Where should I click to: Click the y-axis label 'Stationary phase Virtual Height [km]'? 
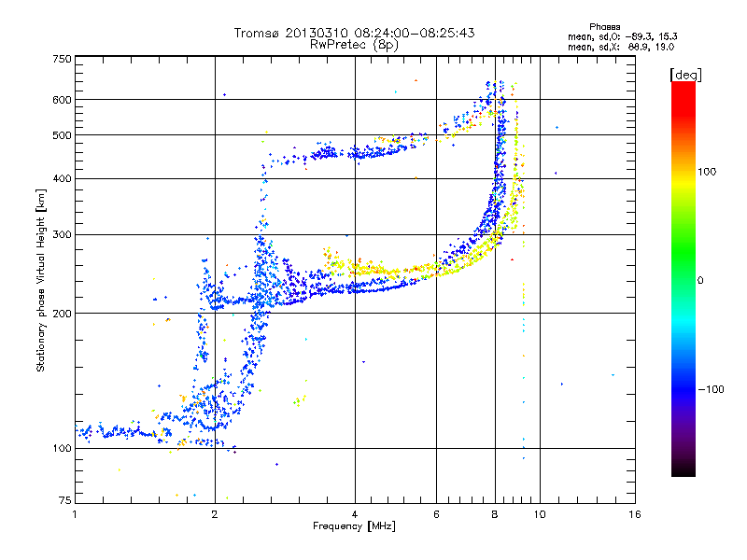41,280
